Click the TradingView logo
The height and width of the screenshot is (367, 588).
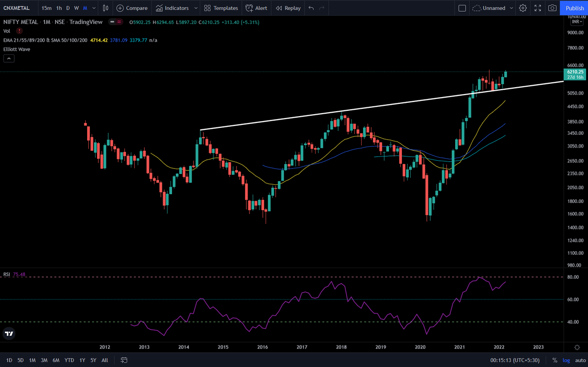point(9,334)
